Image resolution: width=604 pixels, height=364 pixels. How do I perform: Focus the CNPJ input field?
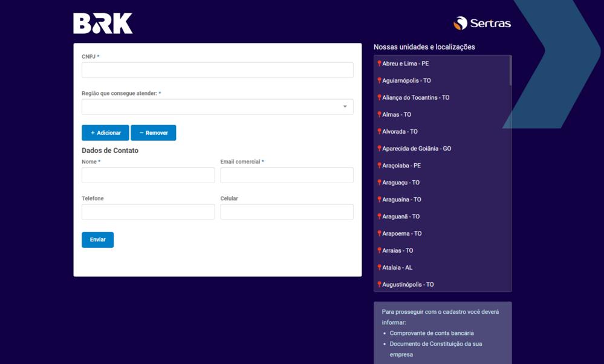click(x=217, y=70)
